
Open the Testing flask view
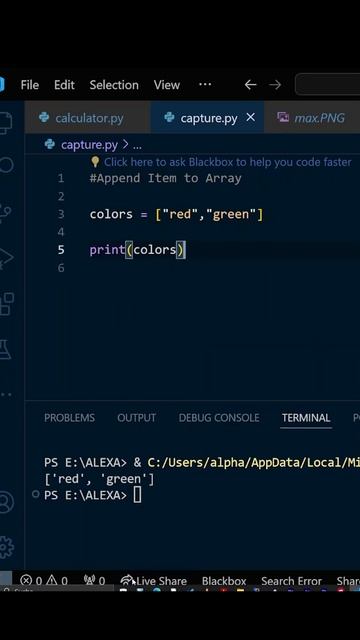[5, 349]
